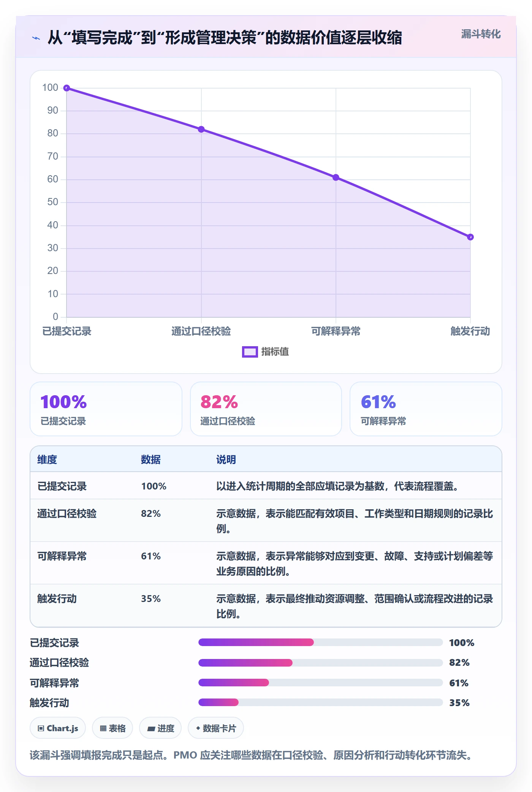Click the 已提交记录 progress bar

tap(321, 642)
